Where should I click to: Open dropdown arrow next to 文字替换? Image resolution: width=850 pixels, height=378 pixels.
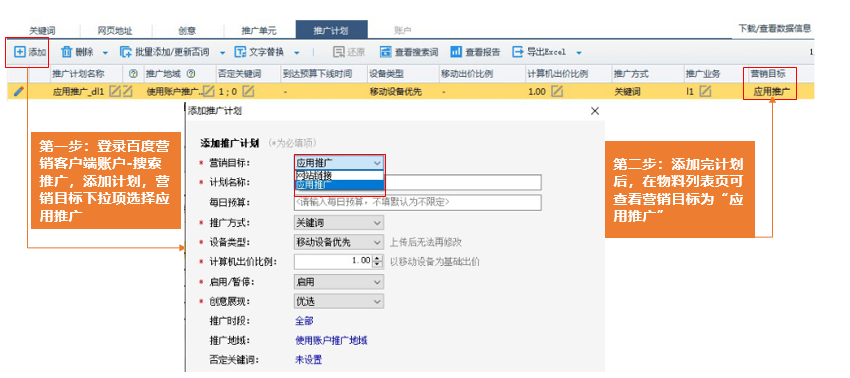pos(297,53)
